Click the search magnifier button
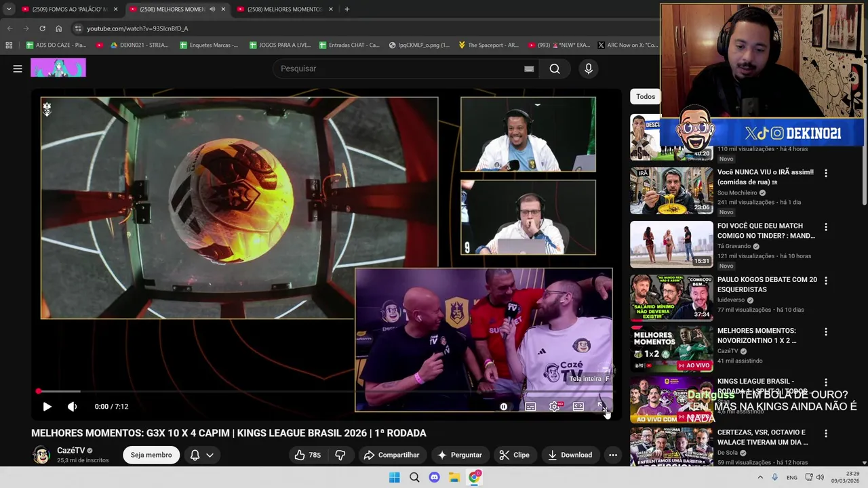The height and width of the screenshot is (488, 868). click(x=555, y=68)
